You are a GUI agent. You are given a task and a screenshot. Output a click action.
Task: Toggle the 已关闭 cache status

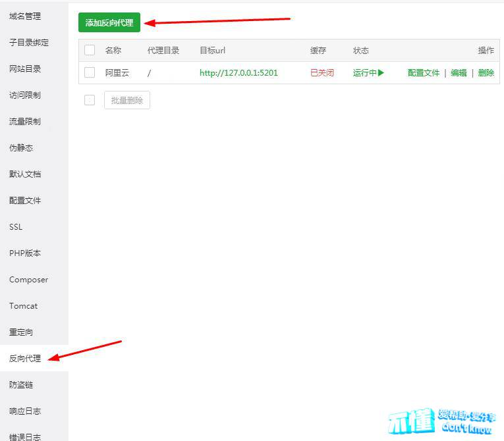click(x=322, y=73)
